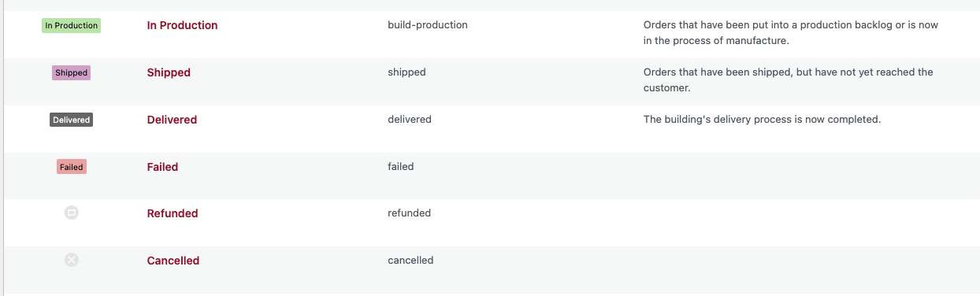Click the green In Production status badge

[x=71, y=25]
